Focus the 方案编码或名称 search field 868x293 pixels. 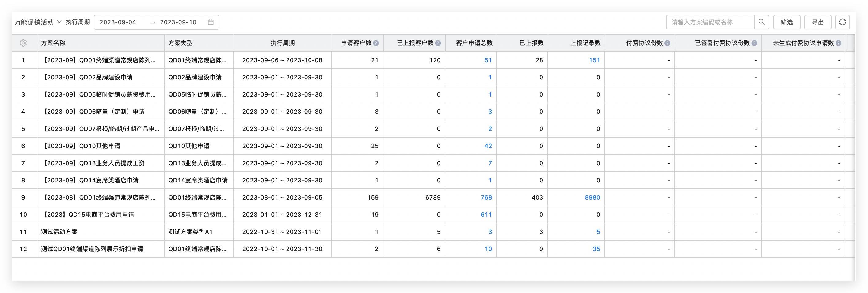pyautogui.click(x=710, y=22)
